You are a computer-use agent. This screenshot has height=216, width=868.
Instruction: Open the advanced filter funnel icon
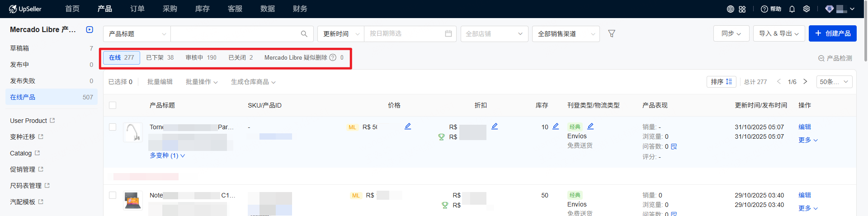coord(612,33)
